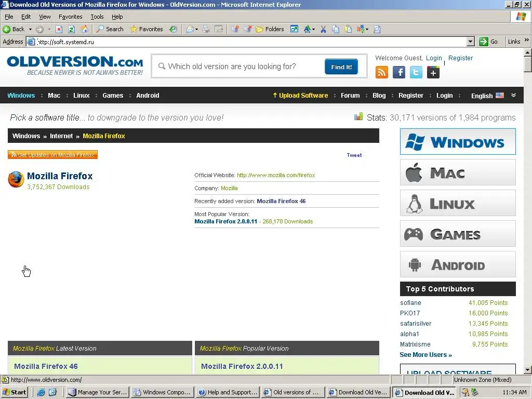Click Get Updates on Mozilla Firefox button
This screenshot has width=532, height=399.
tap(52, 155)
